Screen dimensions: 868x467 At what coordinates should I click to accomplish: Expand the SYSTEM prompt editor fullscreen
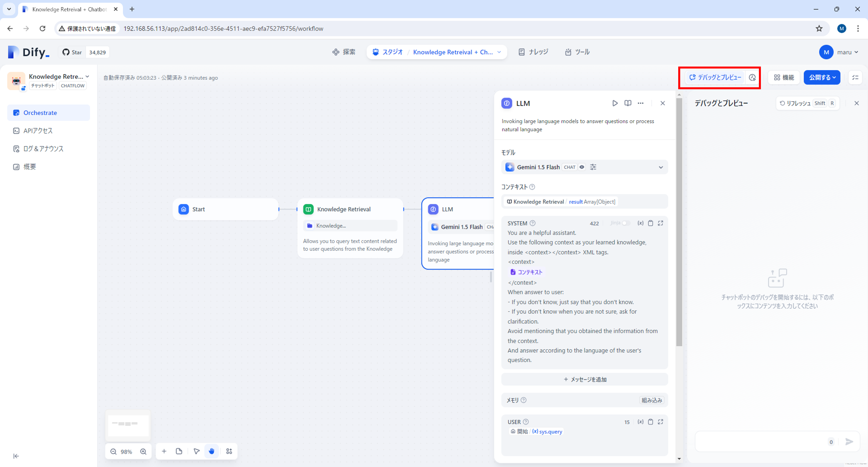point(660,223)
